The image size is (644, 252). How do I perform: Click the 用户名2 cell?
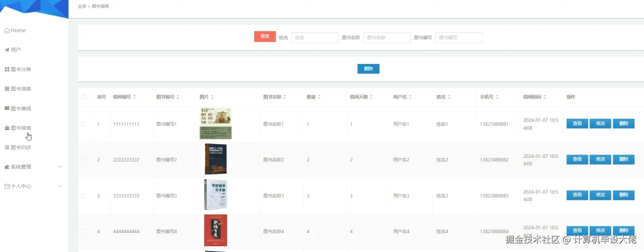click(x=401, y=160)
